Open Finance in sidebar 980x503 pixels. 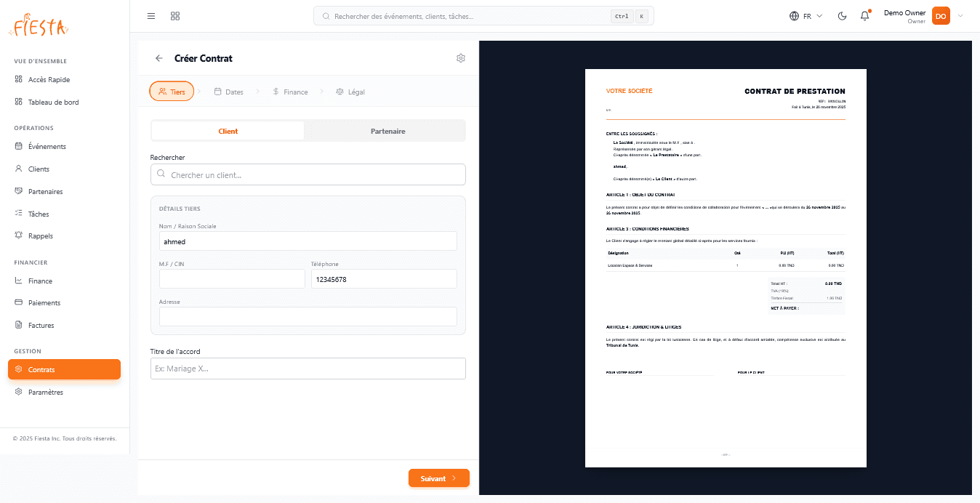[x=65, y=281]
